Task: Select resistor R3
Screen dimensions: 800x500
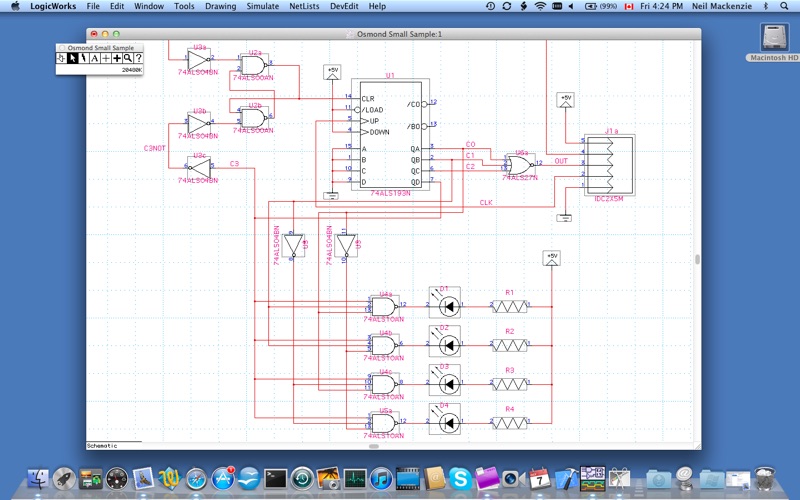Action: pos(510,384)
